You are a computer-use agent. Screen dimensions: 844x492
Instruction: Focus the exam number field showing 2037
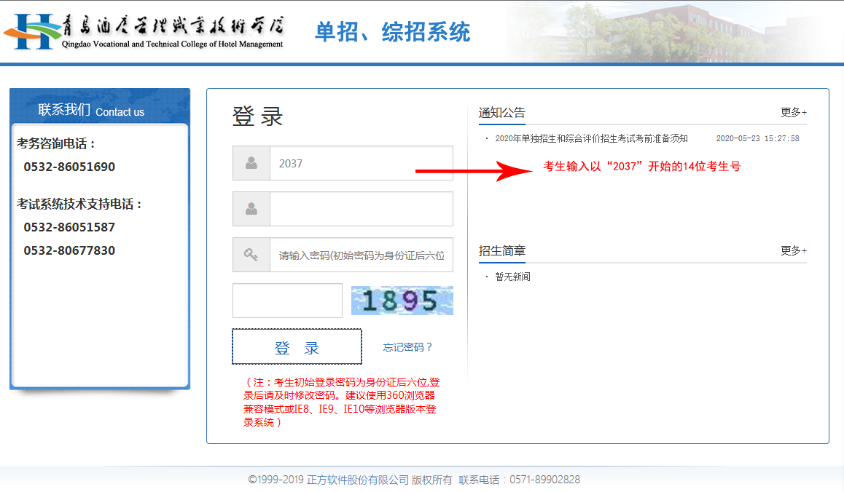[x=360, y=163]
